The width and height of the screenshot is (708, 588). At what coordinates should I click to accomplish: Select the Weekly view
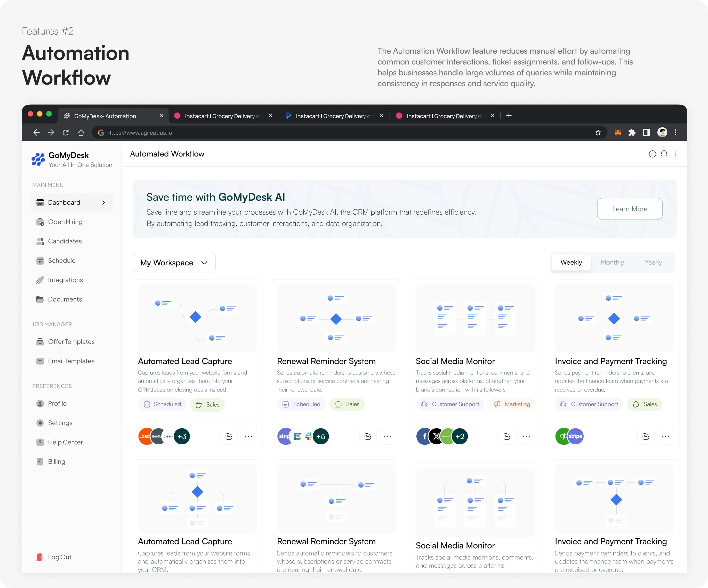tap(571, 262)
